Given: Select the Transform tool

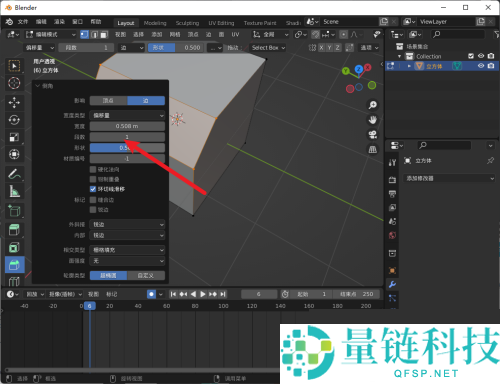Looking at the screenshot, I should [x=14, y=154].
